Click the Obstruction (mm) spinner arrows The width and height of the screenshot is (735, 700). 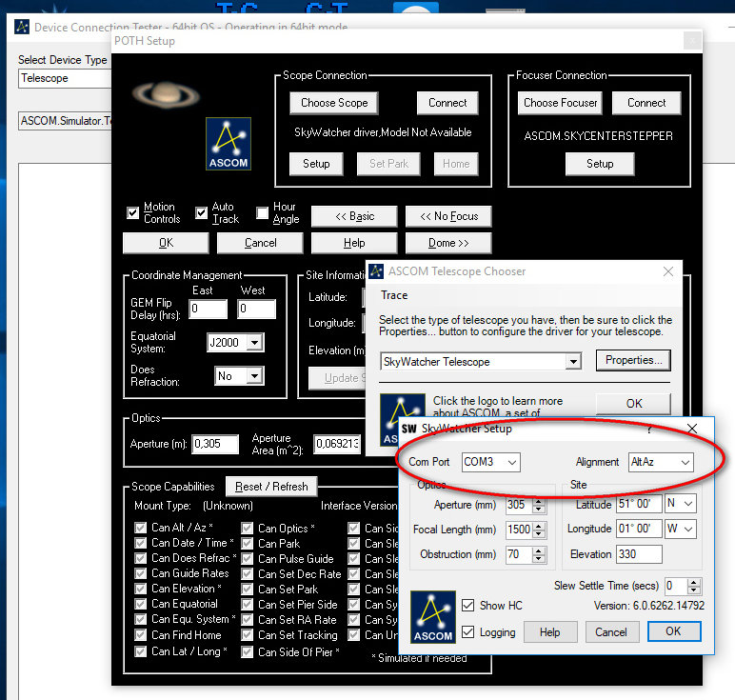[539, 554]
